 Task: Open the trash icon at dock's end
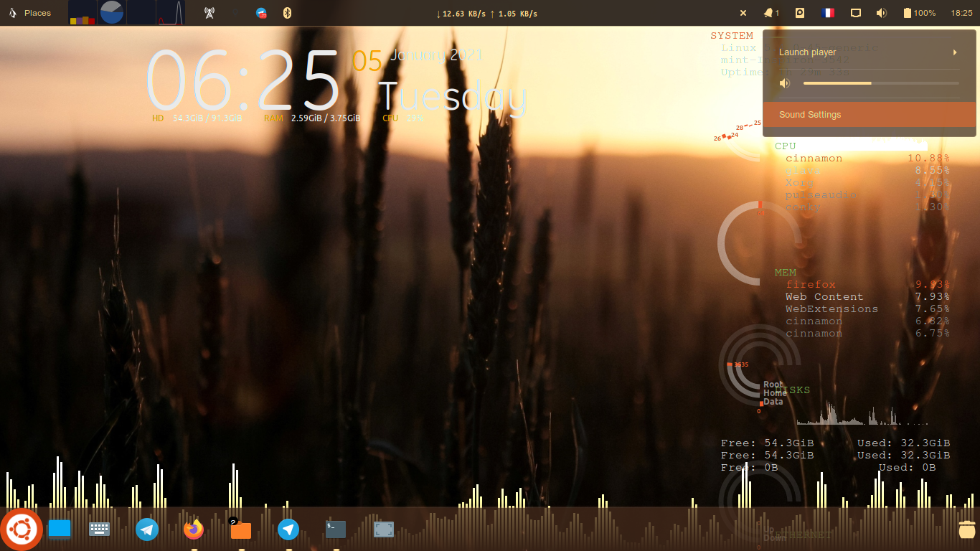tap(968, 529)
